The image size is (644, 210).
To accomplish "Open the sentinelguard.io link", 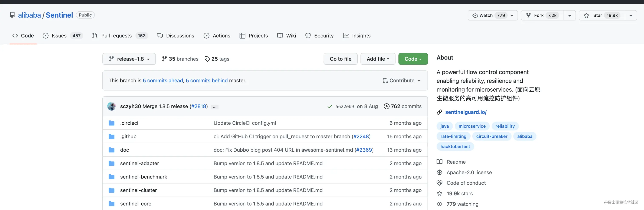I will [466, 112].
